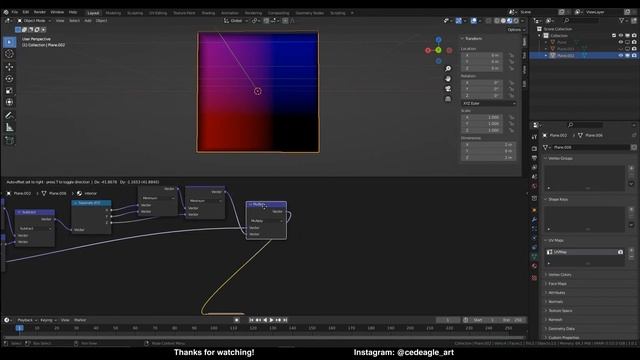Open the World properties tab icon
Screen dimensions: 640x360
(534, 186)
